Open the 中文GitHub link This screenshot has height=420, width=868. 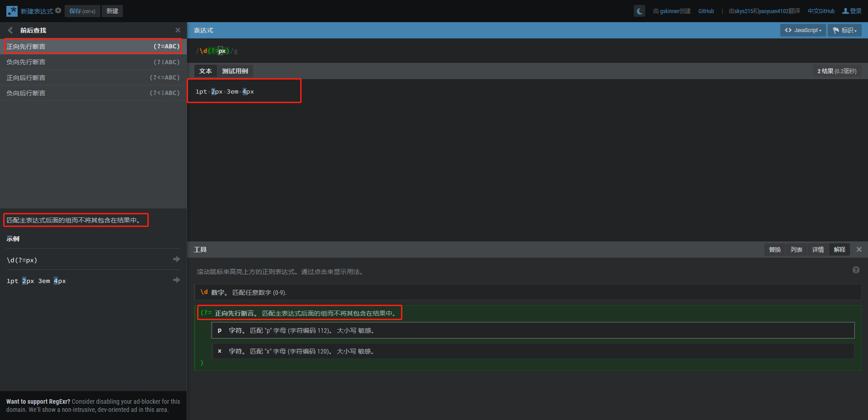[821, 11]
